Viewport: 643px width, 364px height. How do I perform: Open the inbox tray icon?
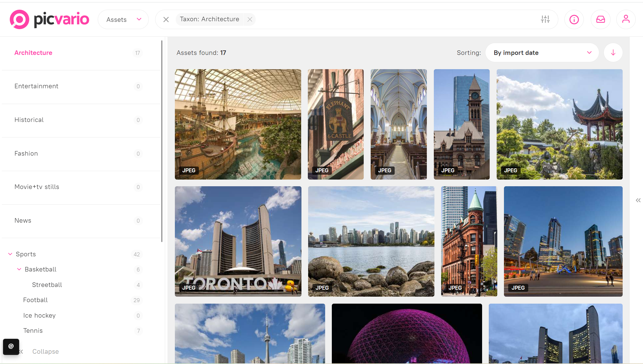coord(600,19)
